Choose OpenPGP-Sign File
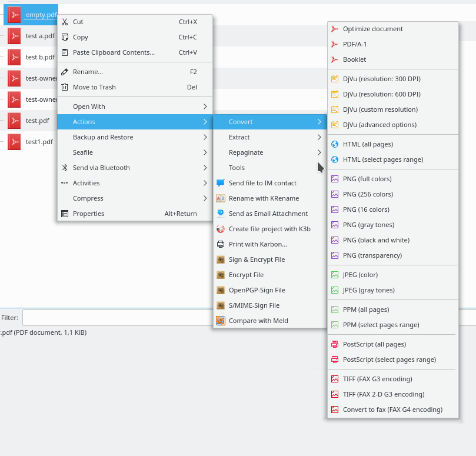 (x=270, y=290)
